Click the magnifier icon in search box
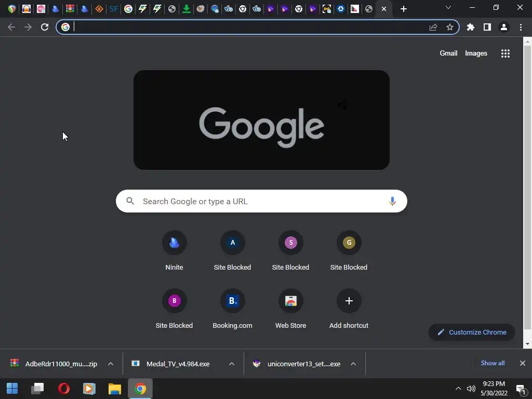The width and height of the screenshot is (532, 399). coord(130,201)
